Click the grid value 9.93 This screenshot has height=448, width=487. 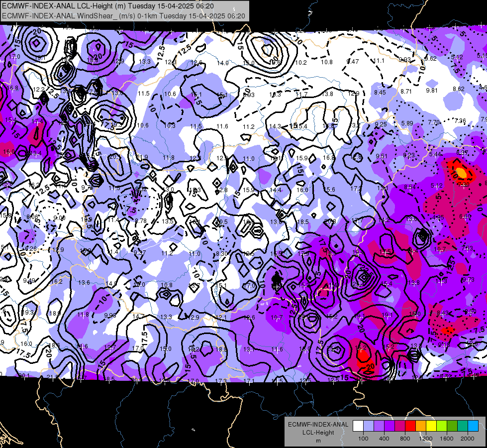click(x=405, y=60)
